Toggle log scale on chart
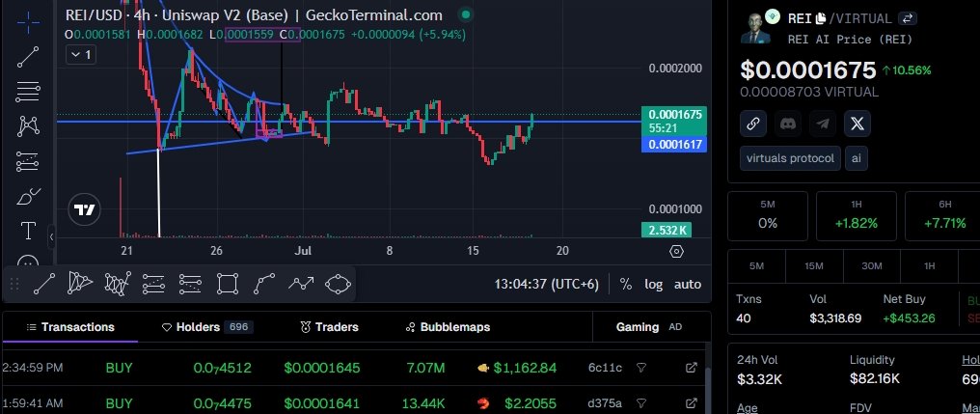 click(x=654, y=284)
